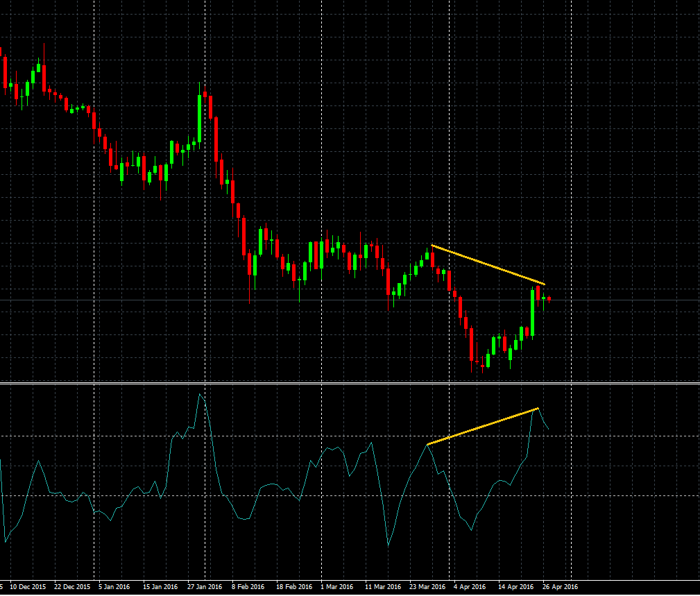This screenshot has width=700, height=596.
Task: Click the 23 Mar 2016 date label
Action: [x=427, y=586]
